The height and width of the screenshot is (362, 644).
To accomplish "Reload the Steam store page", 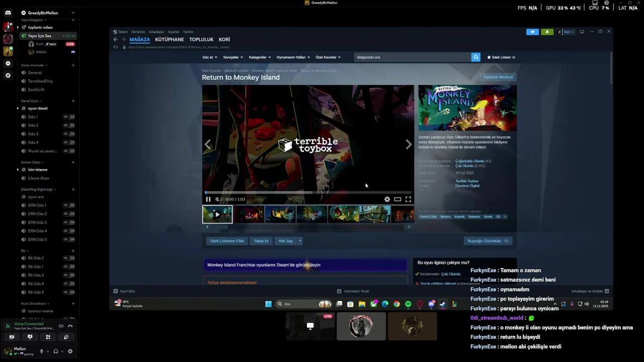I will 116,47.
